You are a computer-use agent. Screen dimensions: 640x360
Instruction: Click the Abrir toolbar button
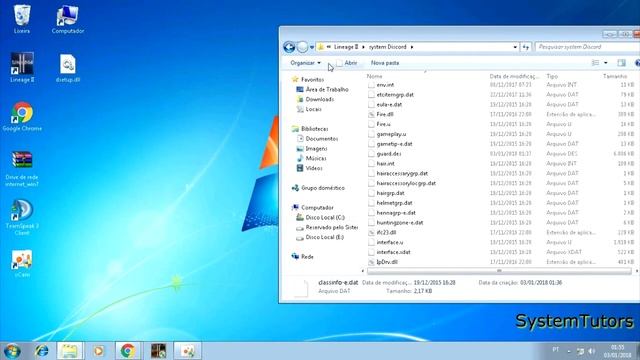[x=347, y=63]
